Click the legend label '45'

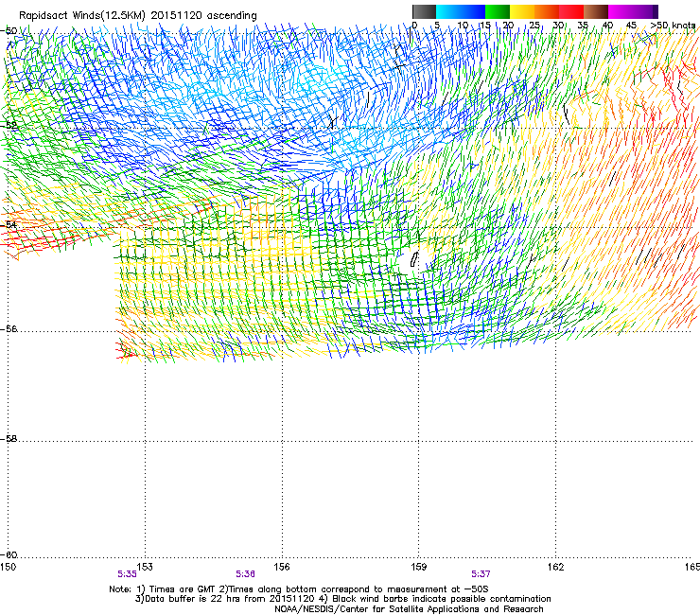point(631,25)
